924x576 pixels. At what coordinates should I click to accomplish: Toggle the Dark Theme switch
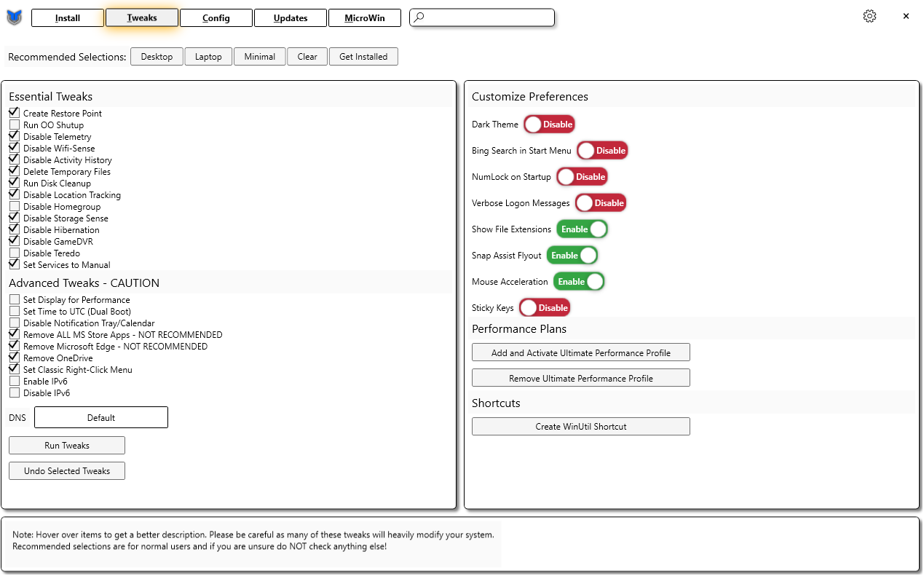click(x=549, y=125)
